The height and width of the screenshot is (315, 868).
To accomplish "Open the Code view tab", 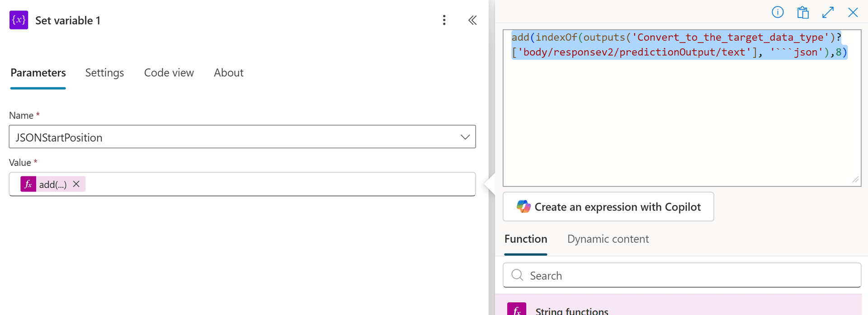I will tap(169, 73).
